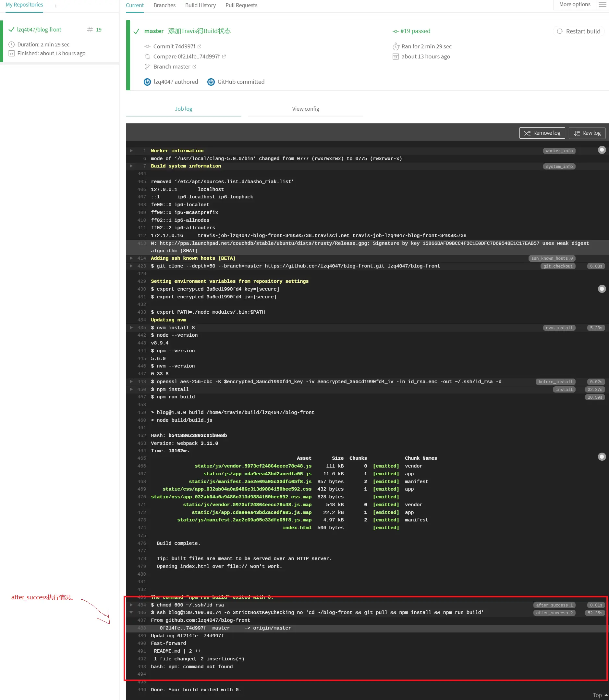
Task: Select log line 413 with the weak digest warning
Action: point(367,247)
